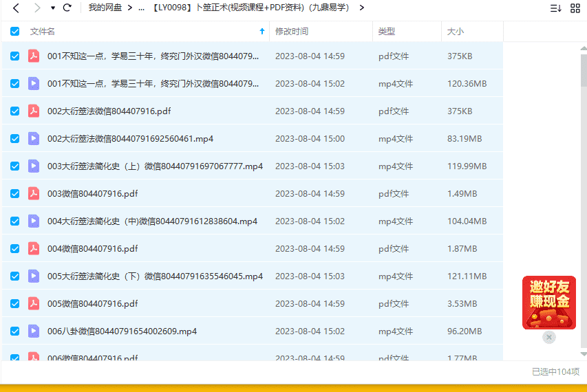Image resolution: width=587 pixels, height=392 pixels.
Task: Expand the collapsed breadcrumb path ellipsis
Action: point(141,8)
